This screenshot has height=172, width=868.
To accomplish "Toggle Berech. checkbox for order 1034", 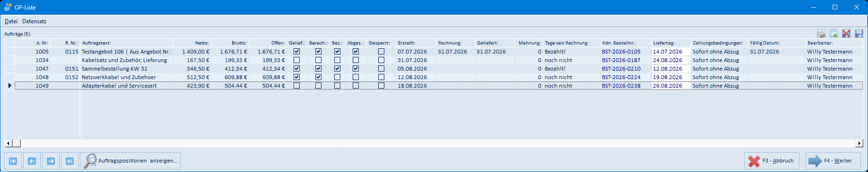I will click(x=318, y=60).
